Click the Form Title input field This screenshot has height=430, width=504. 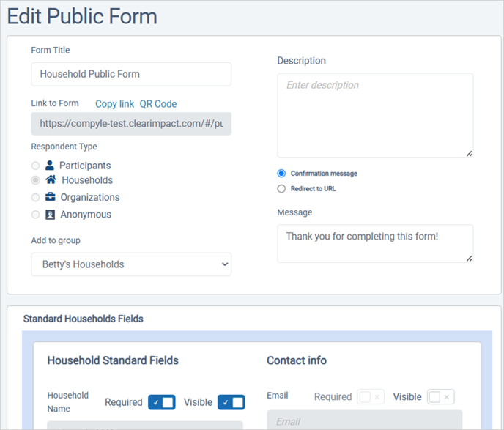[131, 74]
